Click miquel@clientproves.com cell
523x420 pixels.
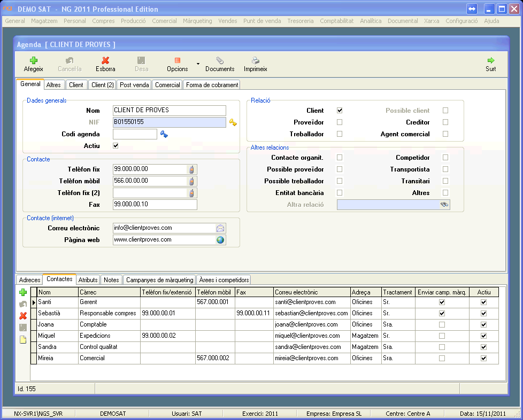[312, 336]
